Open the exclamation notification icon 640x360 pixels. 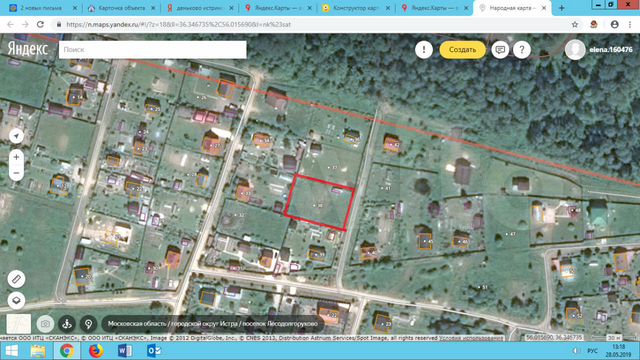click(x=424, y=50)
